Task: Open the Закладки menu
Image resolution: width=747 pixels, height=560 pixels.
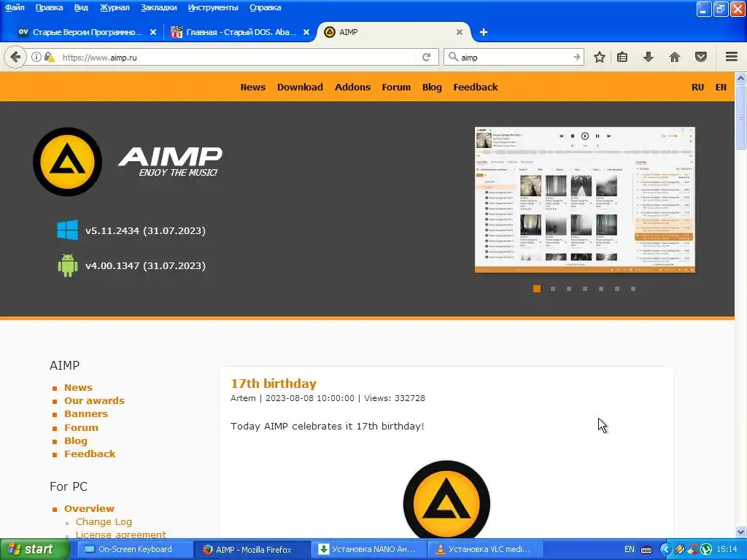Action: tap(158, 7)
